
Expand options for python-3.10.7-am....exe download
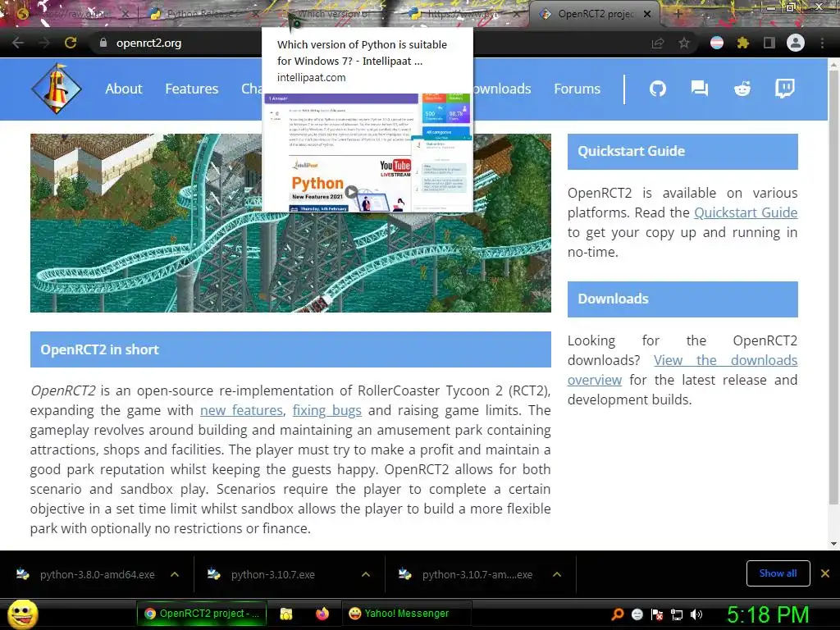click(x=557, y=574)
